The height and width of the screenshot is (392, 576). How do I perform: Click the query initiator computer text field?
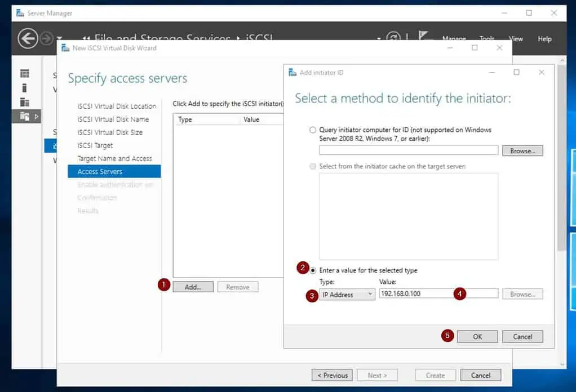(409, 150)
